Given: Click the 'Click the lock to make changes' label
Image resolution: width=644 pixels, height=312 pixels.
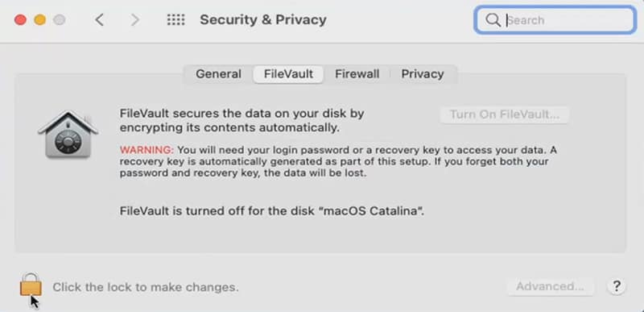Looking at the screenshot, I should 146,286.
